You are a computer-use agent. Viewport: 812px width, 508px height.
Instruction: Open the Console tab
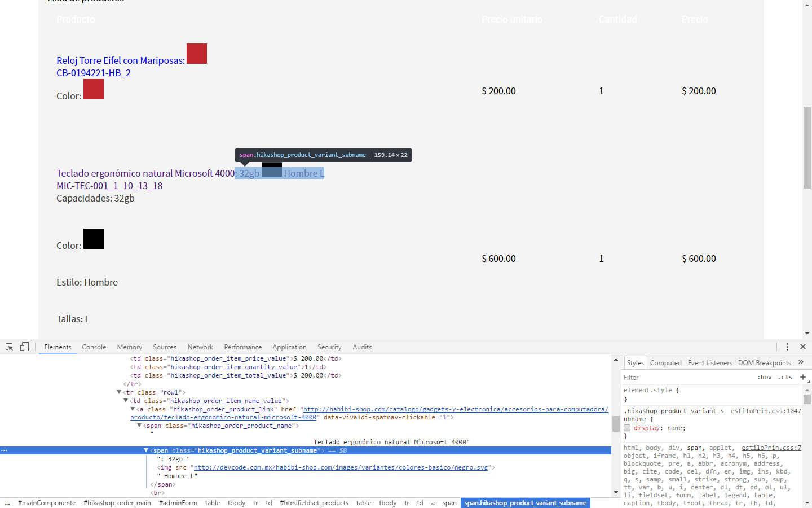(x=94, y=347)
